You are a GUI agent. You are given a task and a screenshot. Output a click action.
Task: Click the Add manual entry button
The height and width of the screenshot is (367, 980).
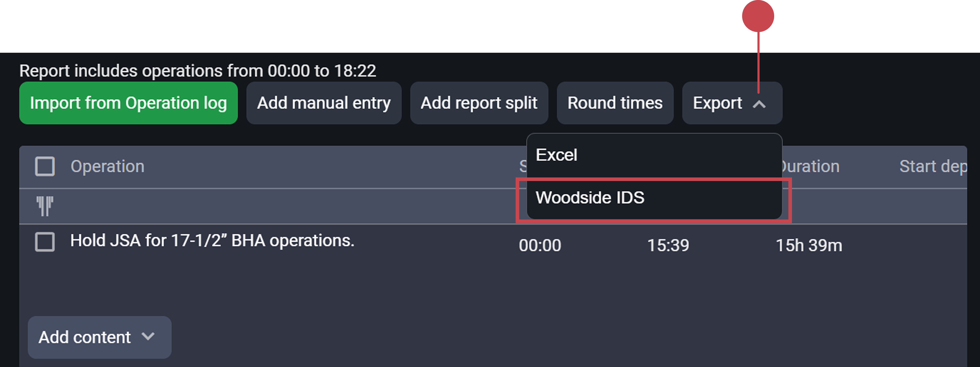click(324, 103)
